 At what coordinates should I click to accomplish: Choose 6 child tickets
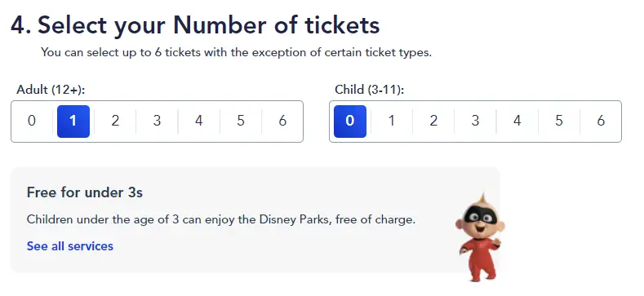(601, 121)
